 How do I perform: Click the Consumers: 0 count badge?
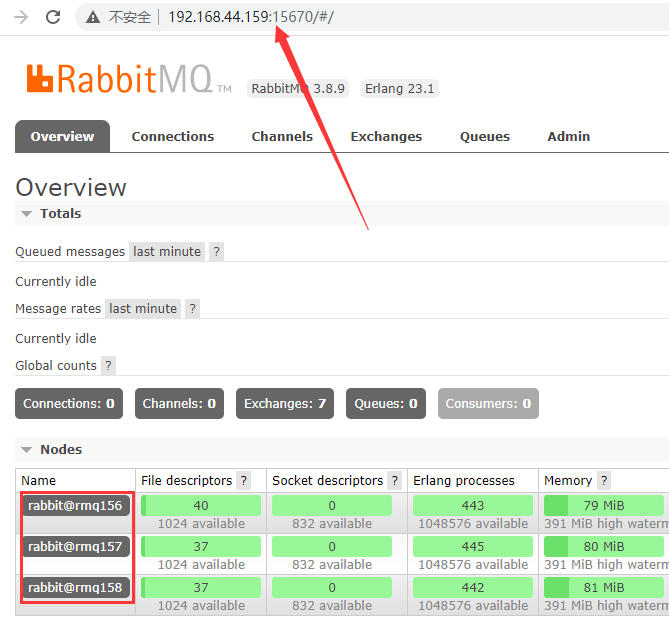[488, 404]
